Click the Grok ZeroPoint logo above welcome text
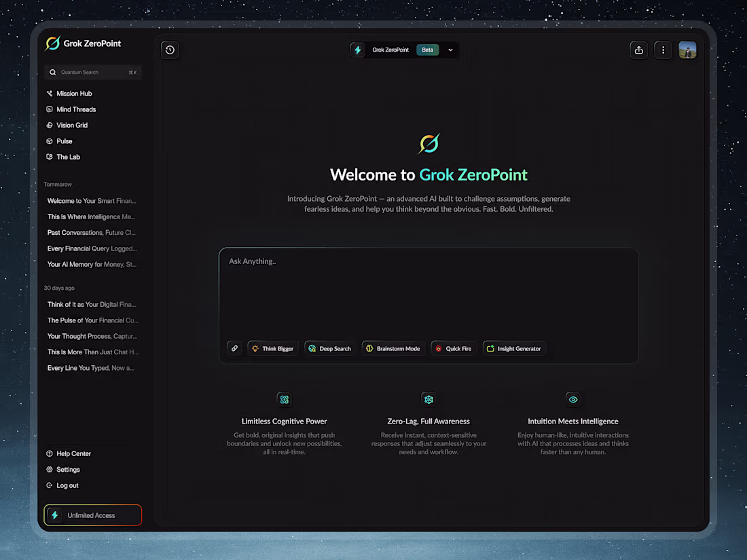The height and width of the screenshot is (560, 747). (x=428, y=143)
